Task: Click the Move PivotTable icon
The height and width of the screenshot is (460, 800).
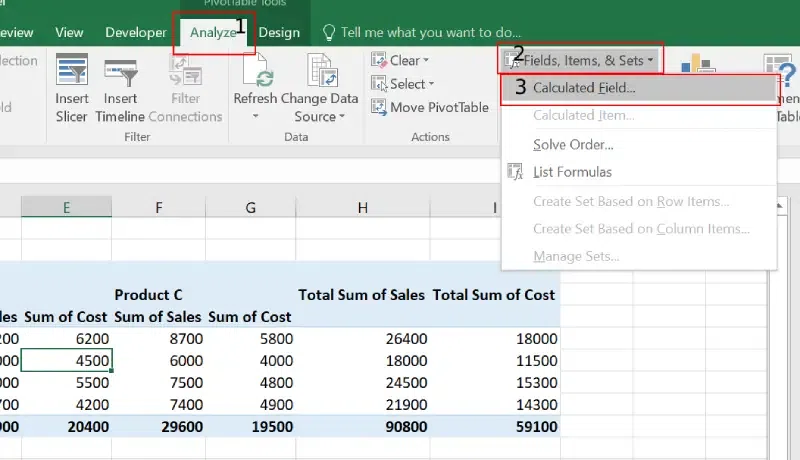Action: pos(379,108)
